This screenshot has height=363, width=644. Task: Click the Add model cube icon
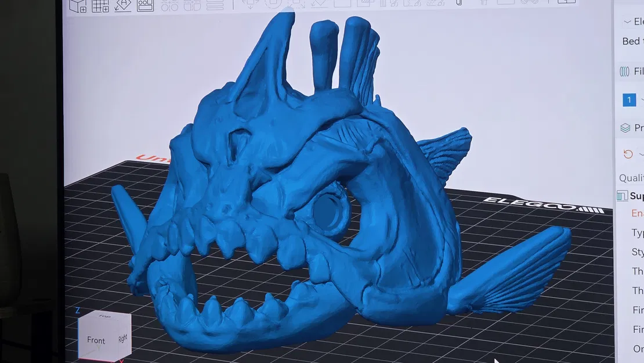click(x=78, y=6)
